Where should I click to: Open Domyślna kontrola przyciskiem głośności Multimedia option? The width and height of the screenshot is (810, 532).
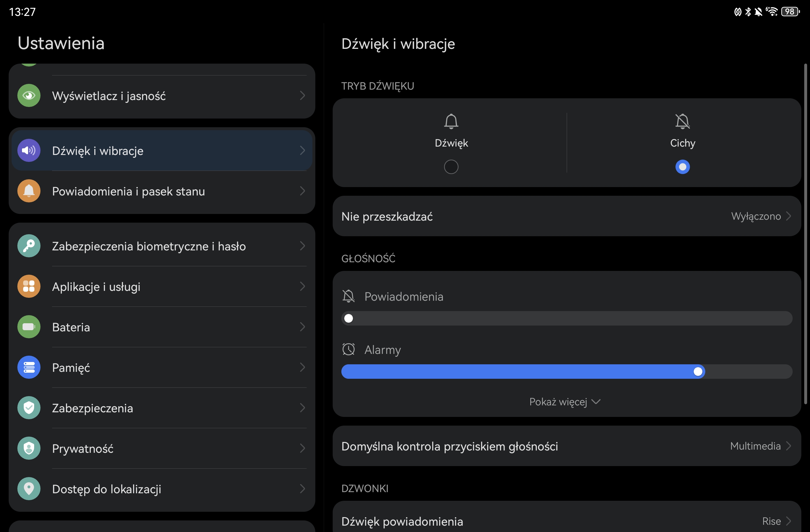pos(566,446)
